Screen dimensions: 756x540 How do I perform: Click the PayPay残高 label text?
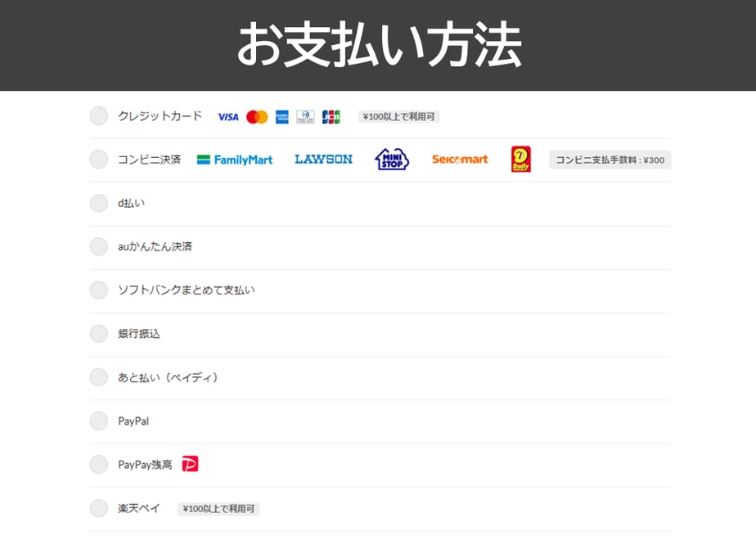point(145,465)
